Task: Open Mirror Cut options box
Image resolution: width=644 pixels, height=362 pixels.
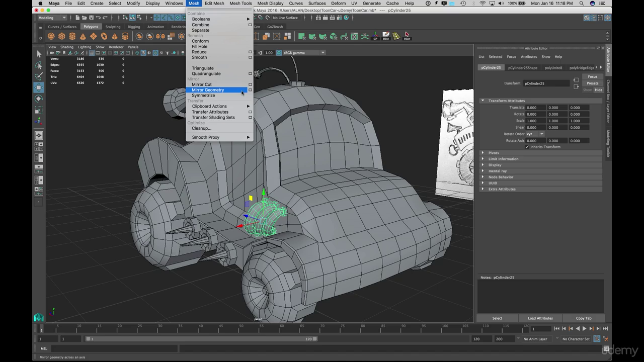Action: tap(250, 84)
